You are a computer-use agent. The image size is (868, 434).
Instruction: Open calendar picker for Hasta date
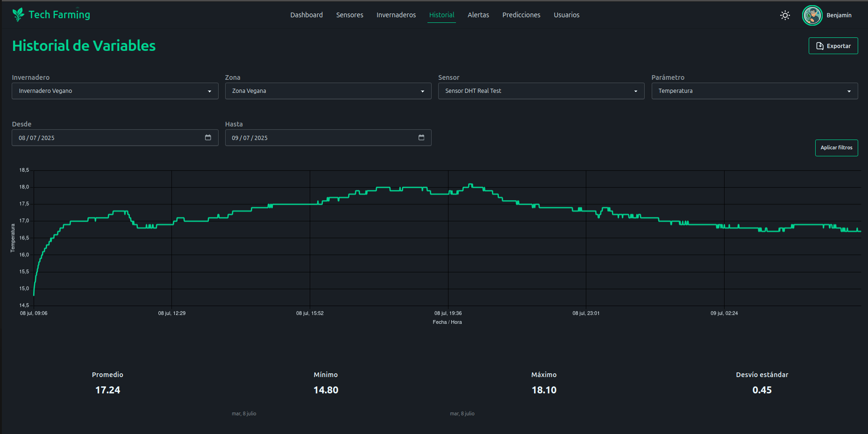(x=421, y=138)
